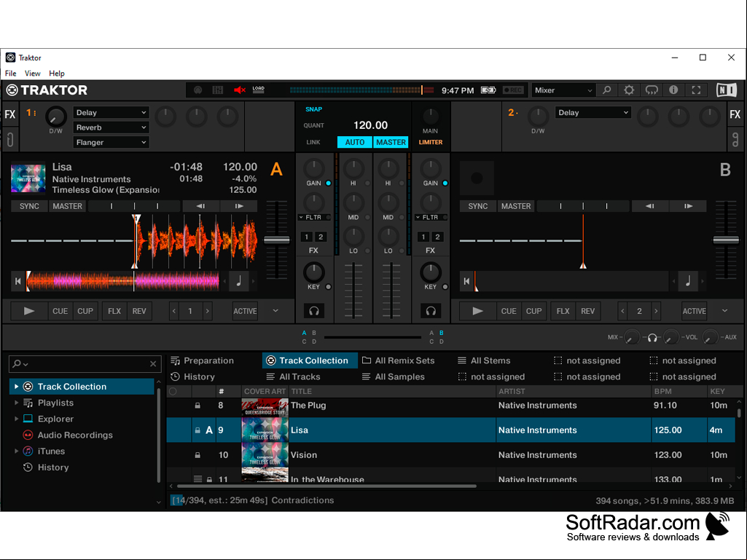Open the info bubble icon in header
747x560 pixels.
673,90
